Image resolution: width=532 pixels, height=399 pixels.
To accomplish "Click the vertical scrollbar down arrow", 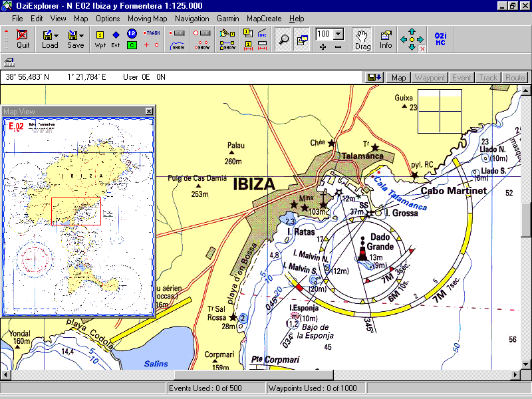I will (x=526, y=364).
